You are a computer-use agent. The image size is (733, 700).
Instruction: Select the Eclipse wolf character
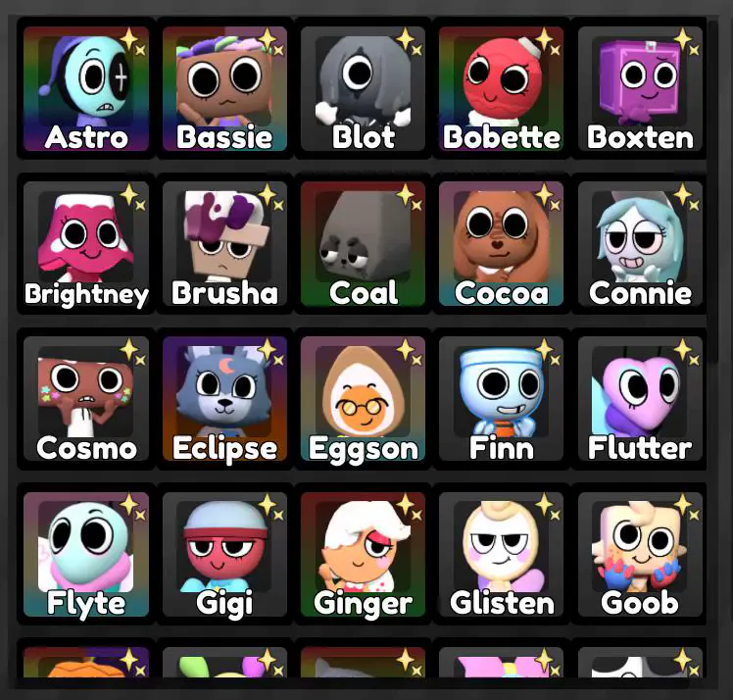pyautogui.click(x=224, y=399)
